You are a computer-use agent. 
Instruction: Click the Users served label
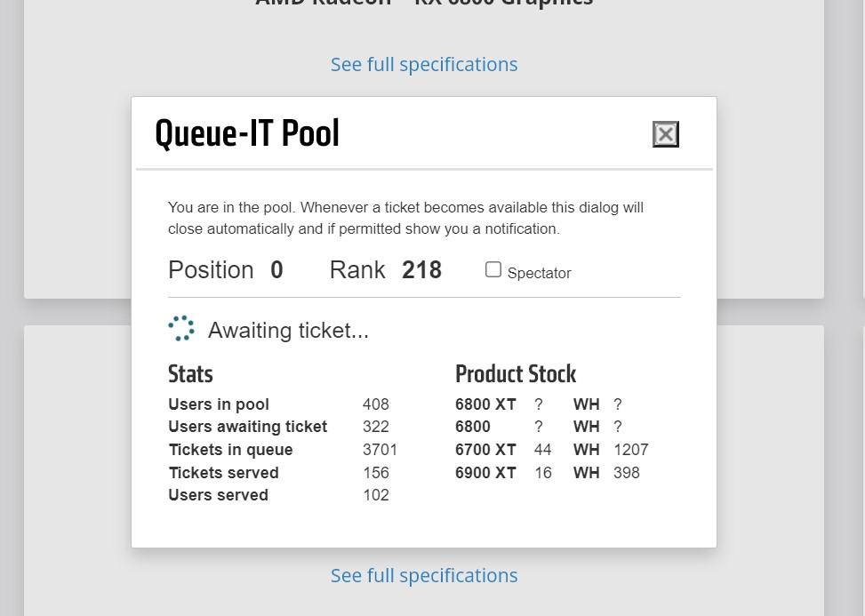point(218,495)
